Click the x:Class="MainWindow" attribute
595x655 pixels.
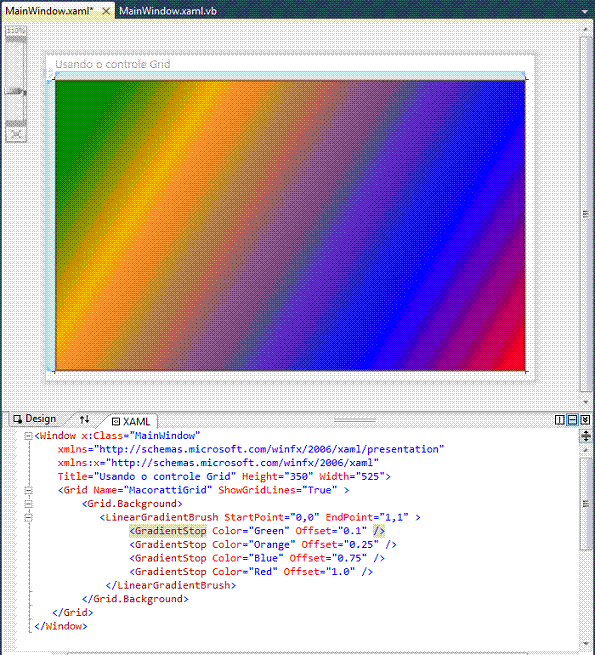141,436
